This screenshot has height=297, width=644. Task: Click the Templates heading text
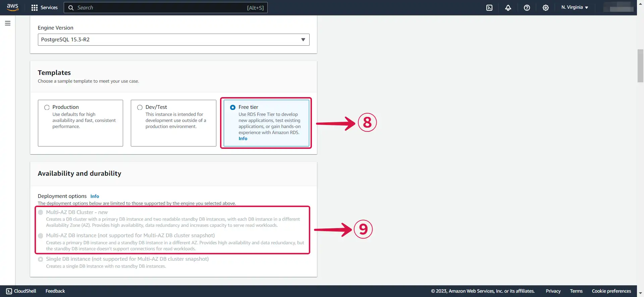coord(54,73)
